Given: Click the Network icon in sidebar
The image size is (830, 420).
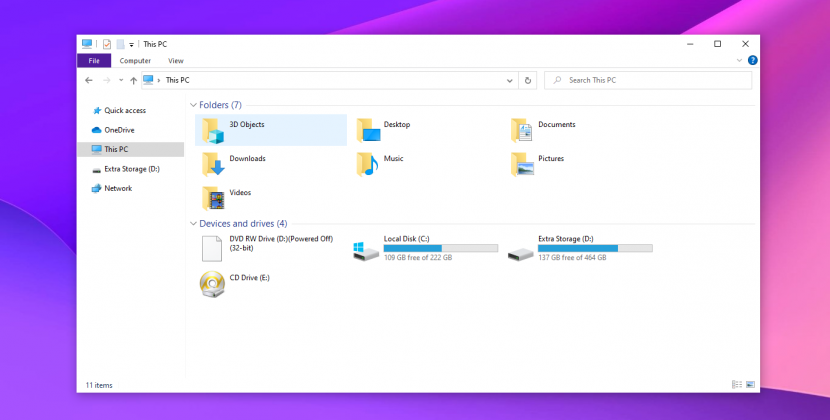Looking at the screenshot, I should tap(96, 189).
